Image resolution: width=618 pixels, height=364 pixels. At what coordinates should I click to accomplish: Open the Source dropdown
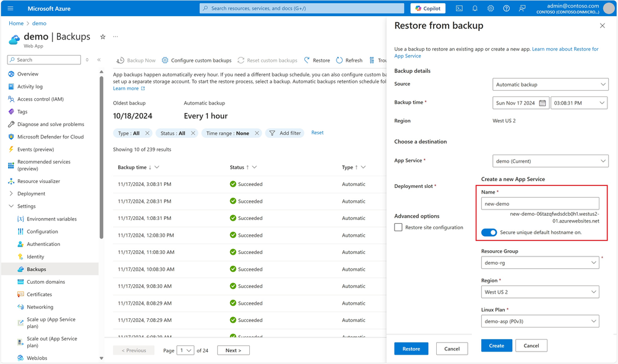pyautogui.click(x=550, y=84)
